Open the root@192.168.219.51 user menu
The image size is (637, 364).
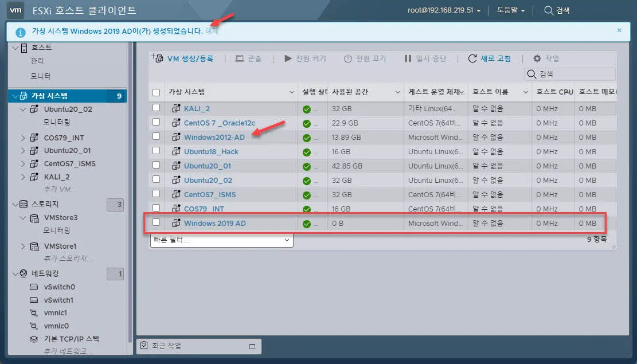click(x=444, y=10)
